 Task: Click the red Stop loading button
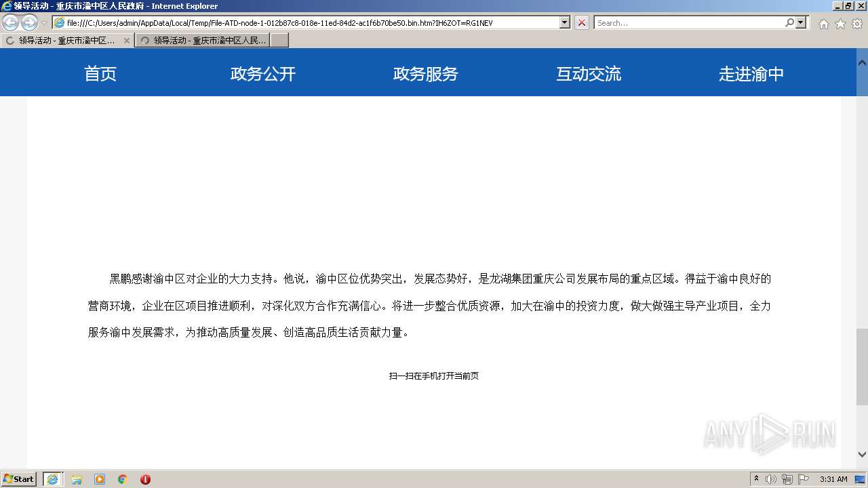(x=582, y=22)
